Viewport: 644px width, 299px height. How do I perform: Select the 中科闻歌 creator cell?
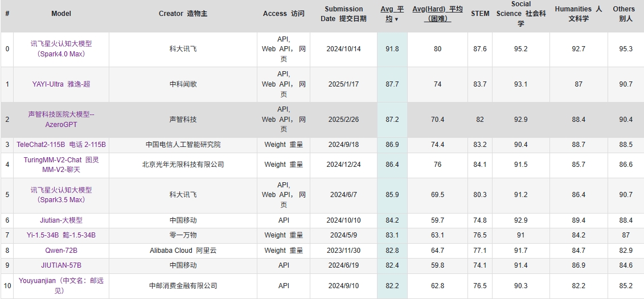tap(183, 84)
